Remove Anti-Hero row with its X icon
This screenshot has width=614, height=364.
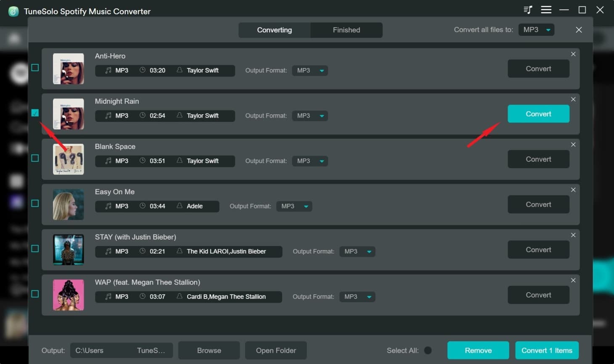573,54
